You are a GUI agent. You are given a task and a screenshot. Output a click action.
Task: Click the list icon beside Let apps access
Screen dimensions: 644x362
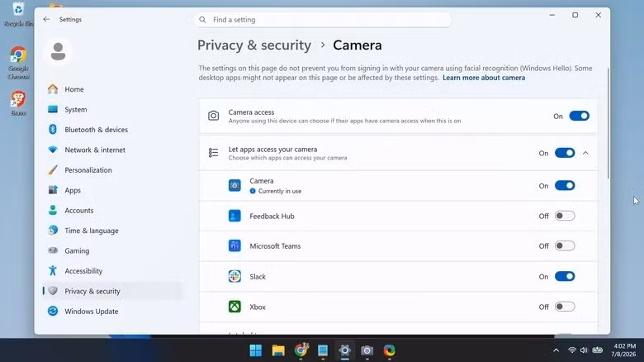(213, 153)
